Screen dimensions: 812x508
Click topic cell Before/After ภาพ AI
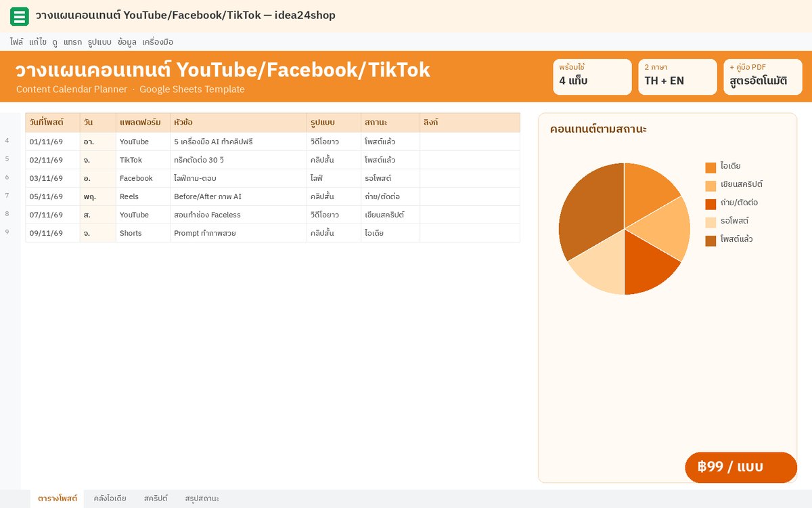[x=238, y=196]
